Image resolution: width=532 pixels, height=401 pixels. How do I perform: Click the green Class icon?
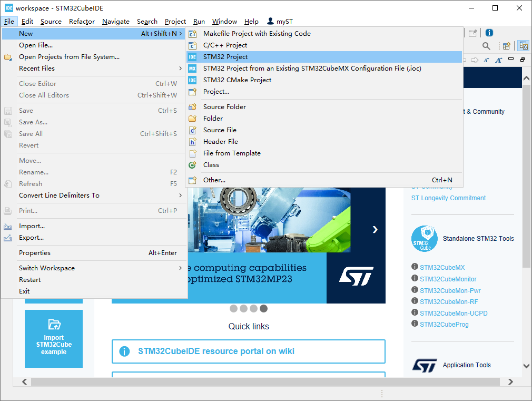click(192, 165)
